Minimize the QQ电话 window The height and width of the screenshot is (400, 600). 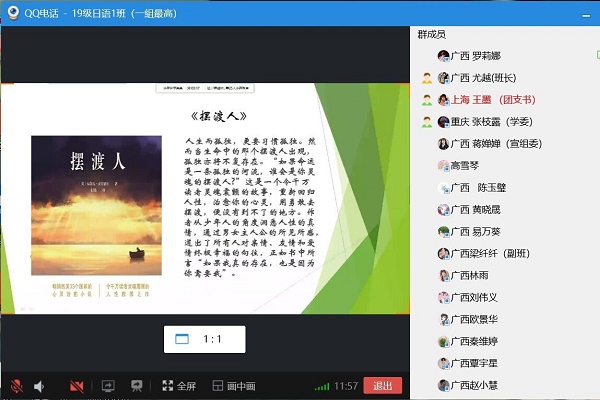point(586,16)
